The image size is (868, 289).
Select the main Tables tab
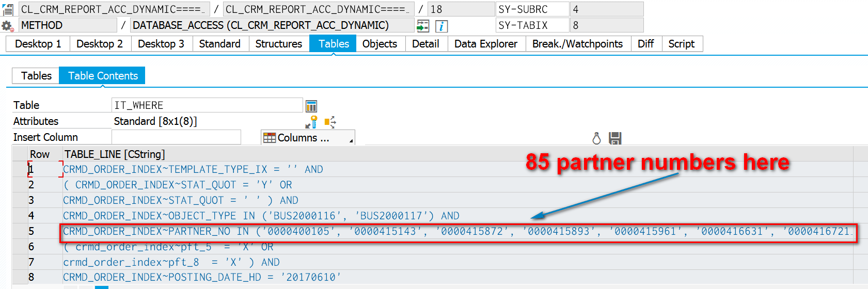[x=334, y=44]
